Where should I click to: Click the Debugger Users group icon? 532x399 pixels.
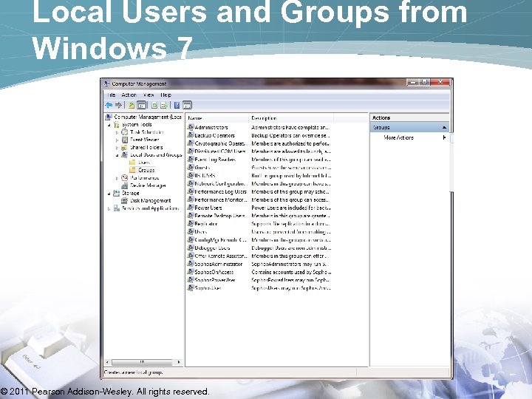click(191, 248)
